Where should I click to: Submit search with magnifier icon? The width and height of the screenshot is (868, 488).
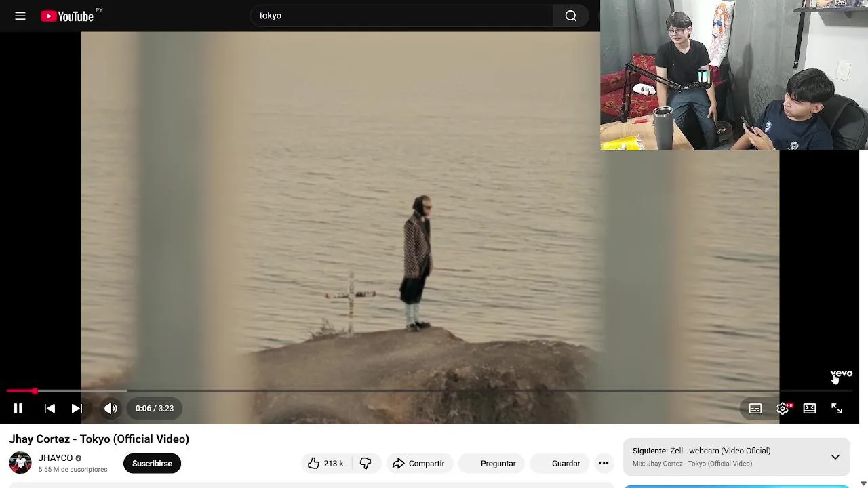571,16
